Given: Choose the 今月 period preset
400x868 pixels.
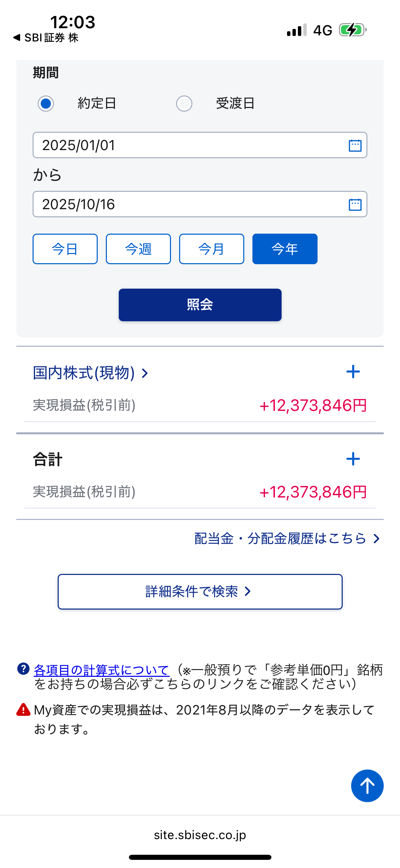Looking at the screenshot, I should 212,249.
